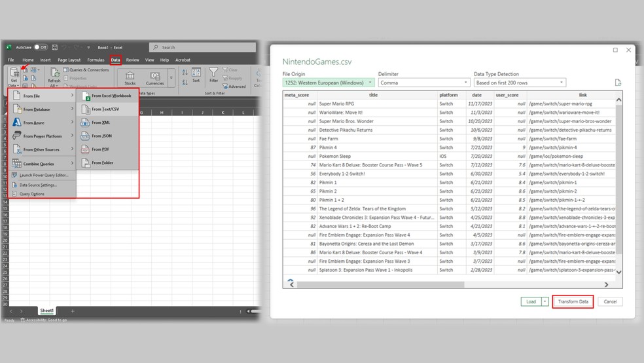This screenshot has width=644, height=363.
Task: Click the horizontal scrollbar in the preview table
Action: pyautogui.click(x=380, y=284)
